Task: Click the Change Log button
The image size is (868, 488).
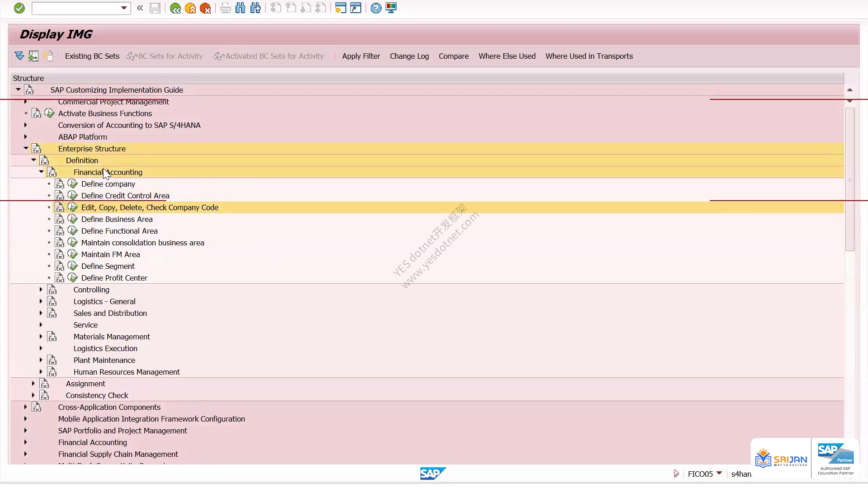Action: coord(409,56)
